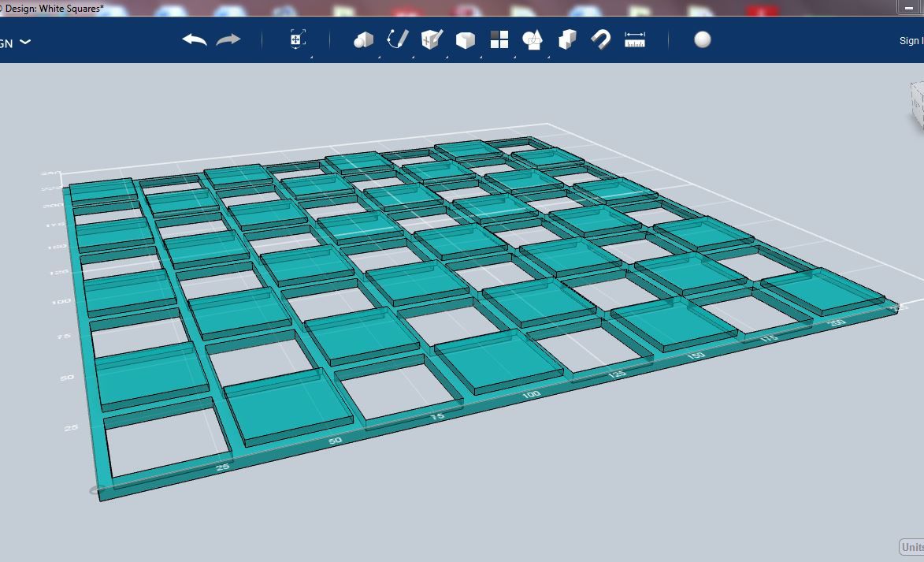
Task: Click the white material sphere swatch
Action: 700,39
